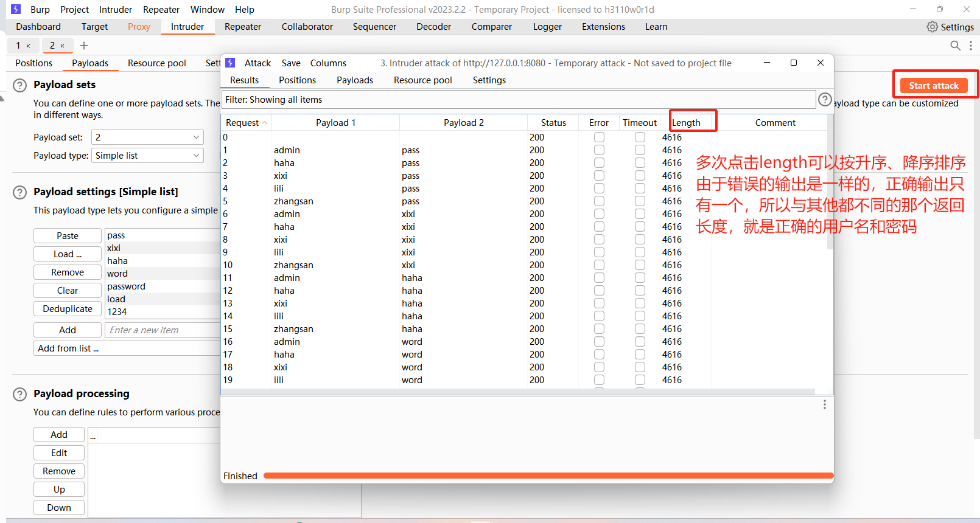Click Paste in payload settings
Screen dimensions: 980x523
[68, 236]
